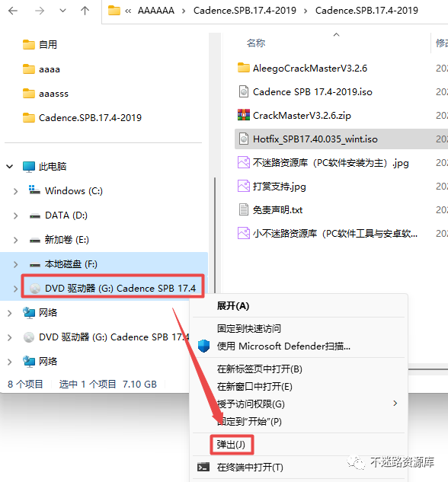Open the recent locations dropdown arrow
448x482 pixels.
tap(62, 11)
